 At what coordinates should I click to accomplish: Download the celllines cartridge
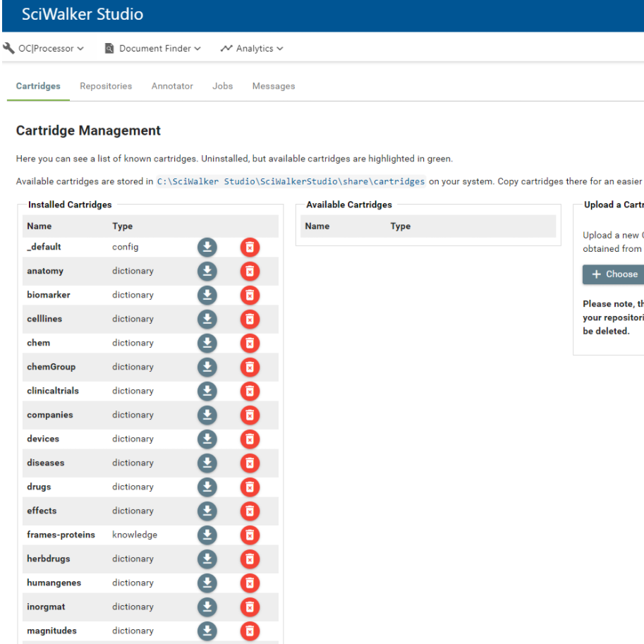tap(207, 319)
